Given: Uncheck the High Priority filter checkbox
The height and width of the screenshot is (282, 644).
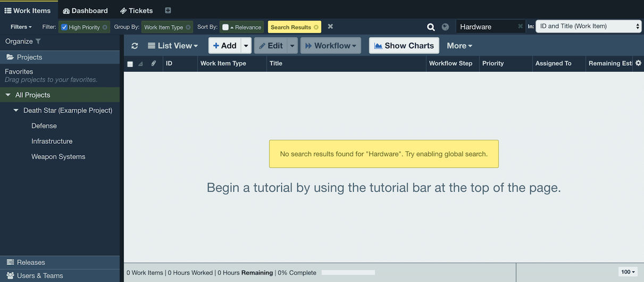Looking at the screenshot, I should coord(64,27).
